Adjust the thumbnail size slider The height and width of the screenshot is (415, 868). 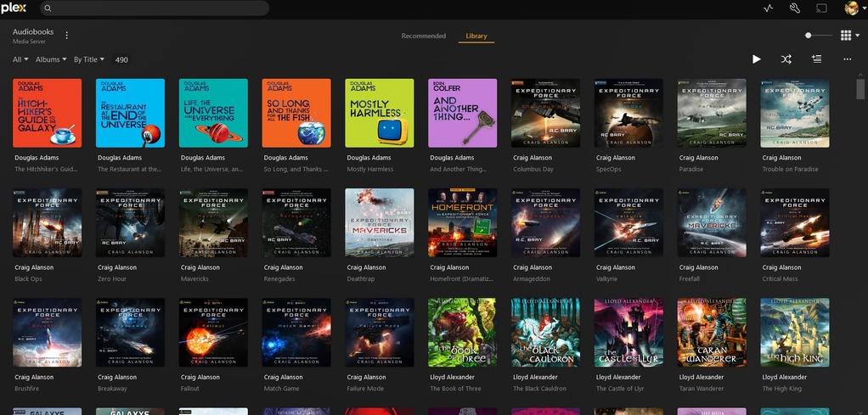pyautogui.click(x=809, y=36)
